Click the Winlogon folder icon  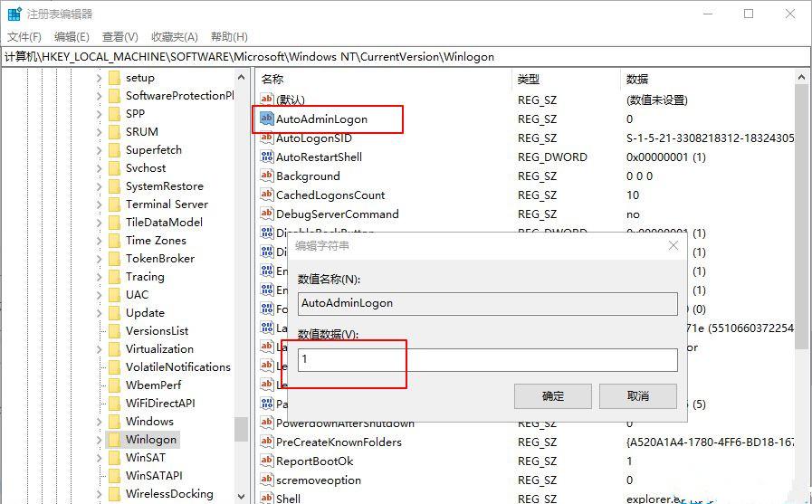tap(114, 440)
